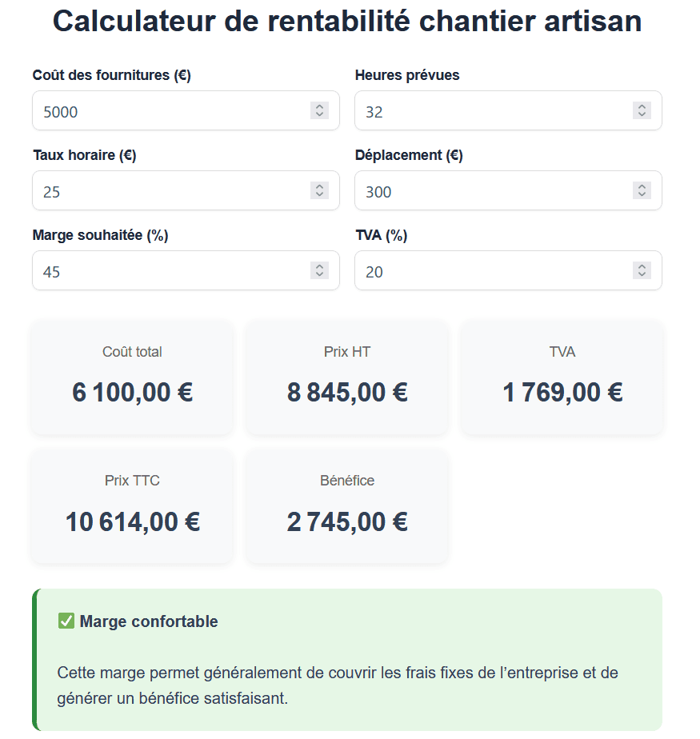Image resolution: width=700 pixels, height=739 pixels.
Task: Increment Heures prévues using the spinner up arrow
Action: (642, 106)
